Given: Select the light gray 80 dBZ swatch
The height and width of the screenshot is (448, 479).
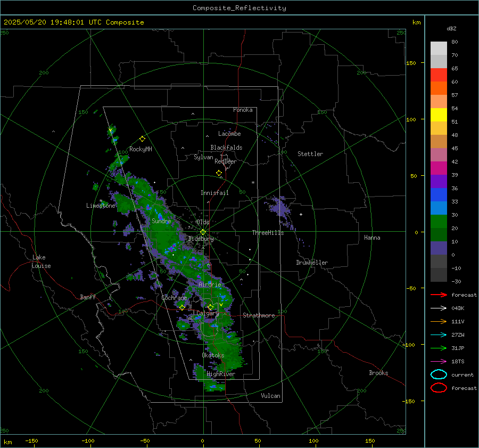Looking at the screenshot, I should [x=439, y=48].
